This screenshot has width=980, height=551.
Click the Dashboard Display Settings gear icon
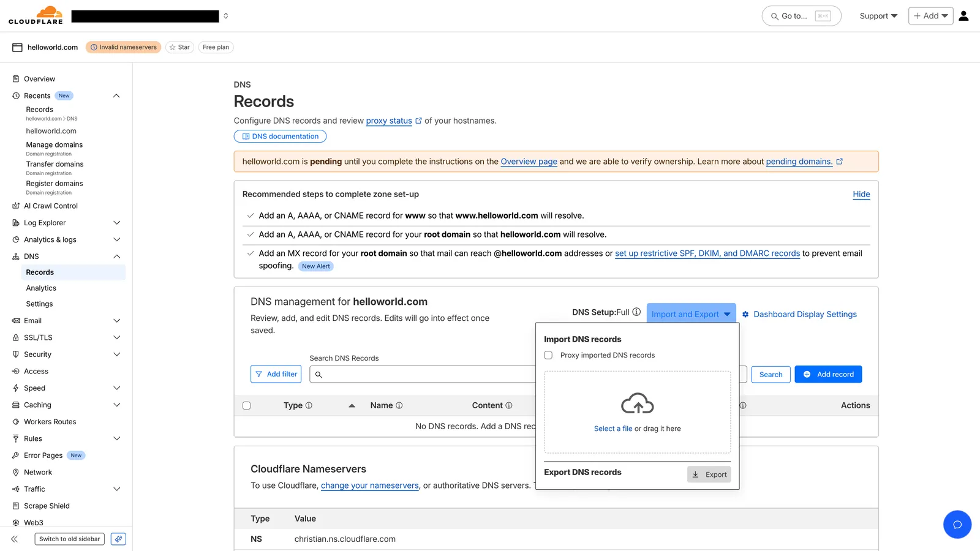coord(745,314)
